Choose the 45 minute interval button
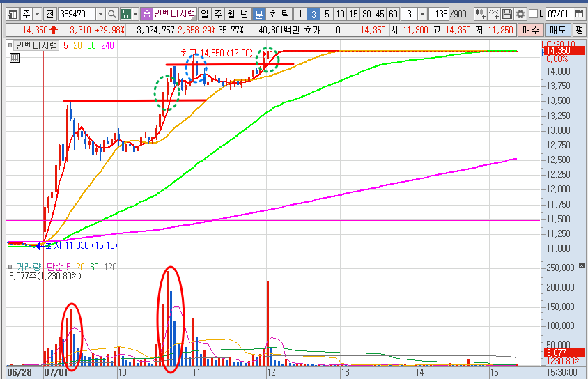This screenshot has width=588, height=379. (x=380, y=14)
